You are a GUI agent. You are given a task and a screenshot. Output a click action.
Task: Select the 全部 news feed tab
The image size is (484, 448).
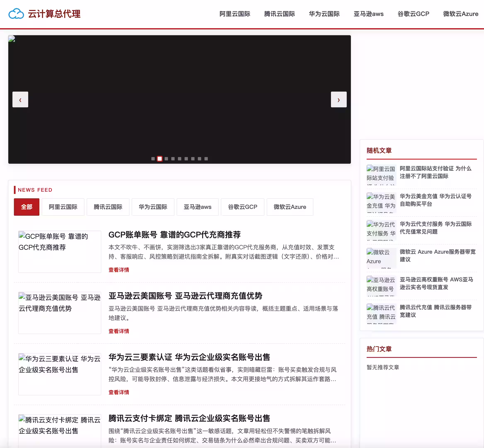[27, 207]
